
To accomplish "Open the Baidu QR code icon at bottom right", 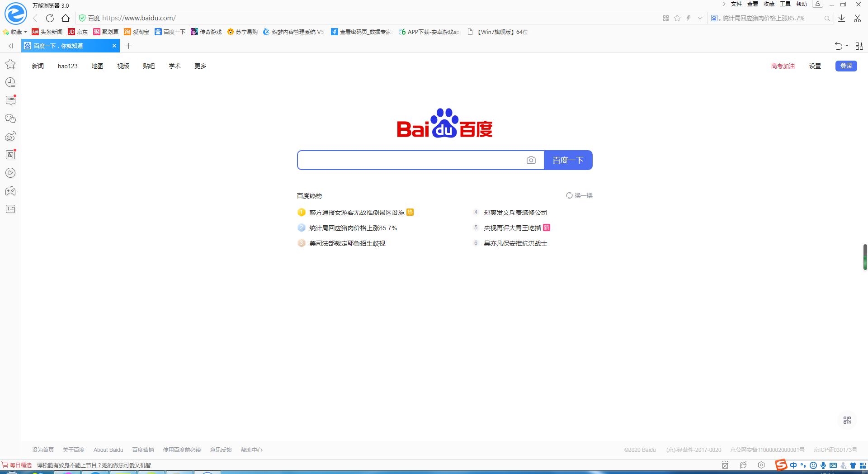I will click(x=847, y=420).
